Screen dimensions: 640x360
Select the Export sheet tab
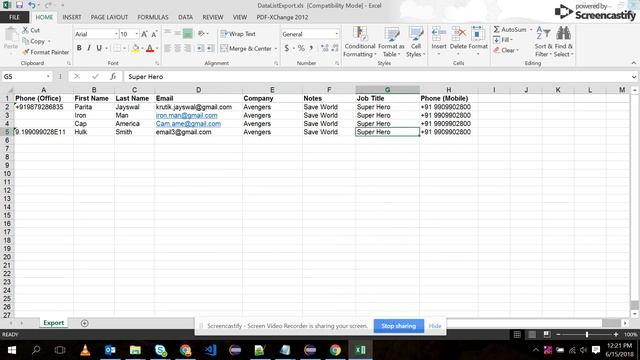[53, 323]
